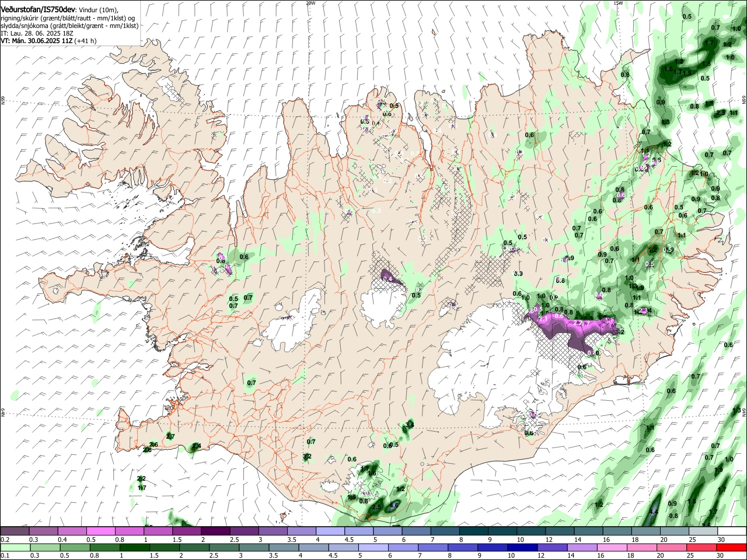Click the bright pink 0.5 swatch, upper scale
747x560 pixels.
[100, 531]
